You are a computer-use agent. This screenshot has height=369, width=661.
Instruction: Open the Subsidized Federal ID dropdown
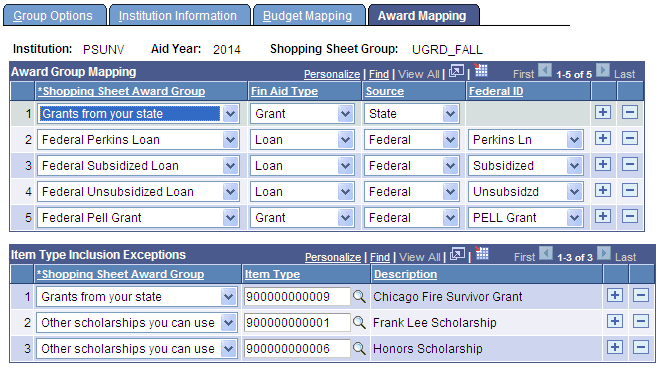click(574, 166)
